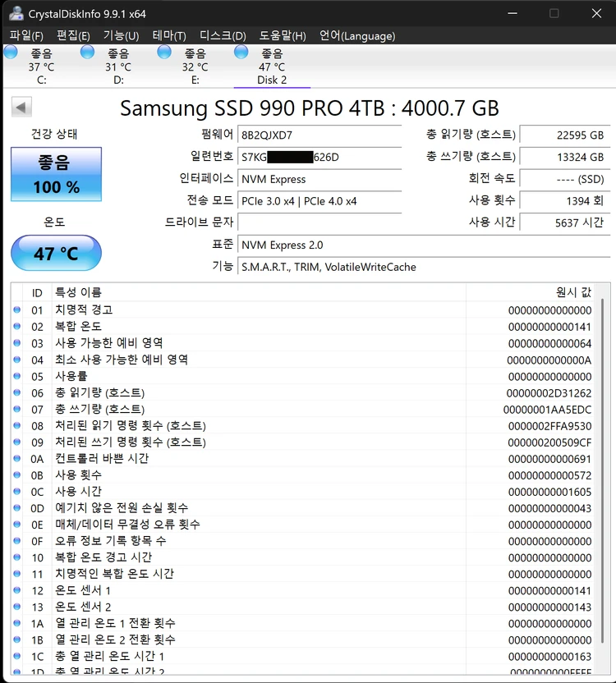This screenshot has width=616, height=683.
Task: Open the 파일(F) menu
Action: tap(26, 35)
